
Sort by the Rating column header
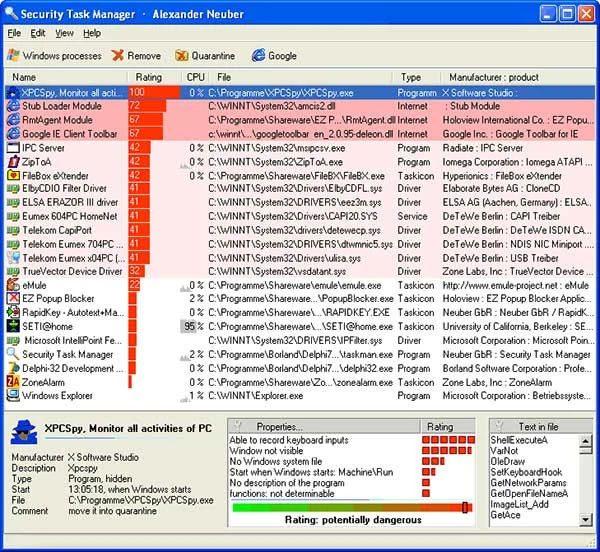point(153,77)
